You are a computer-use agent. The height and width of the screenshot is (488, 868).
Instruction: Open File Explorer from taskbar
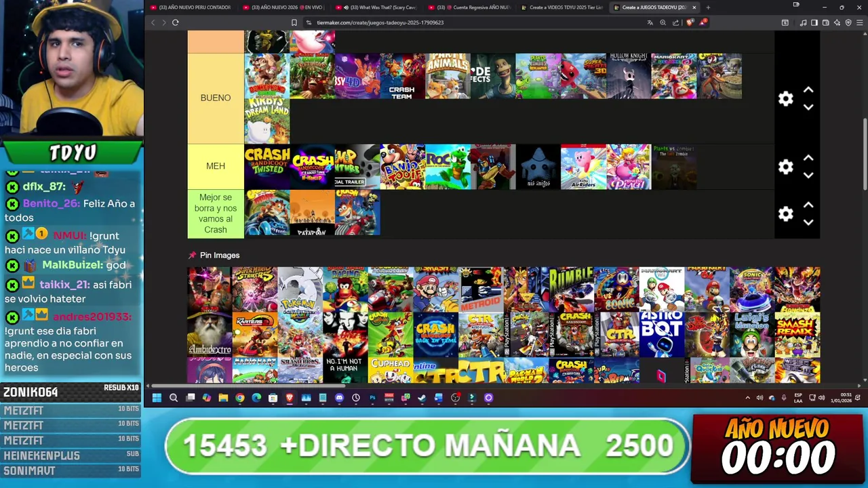click(x=223, y=398)
